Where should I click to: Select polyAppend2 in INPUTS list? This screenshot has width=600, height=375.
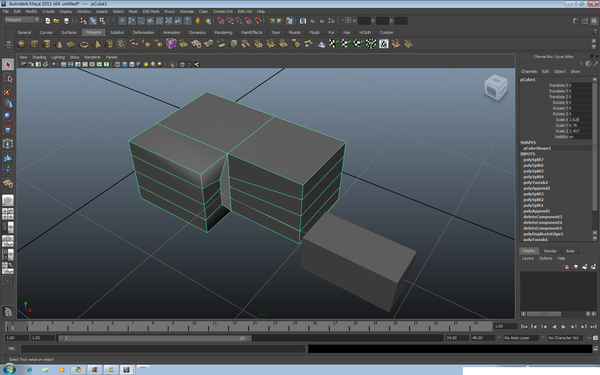536,188
